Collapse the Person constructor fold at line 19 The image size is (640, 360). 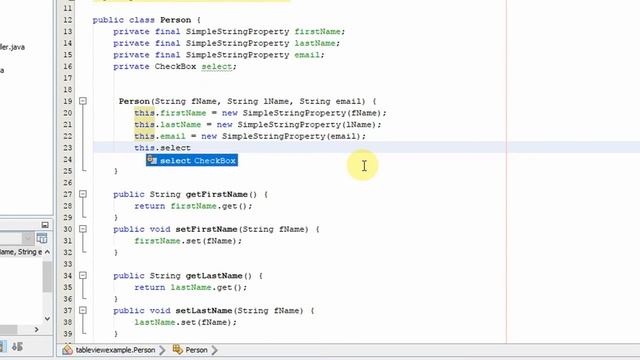point(83,101)
